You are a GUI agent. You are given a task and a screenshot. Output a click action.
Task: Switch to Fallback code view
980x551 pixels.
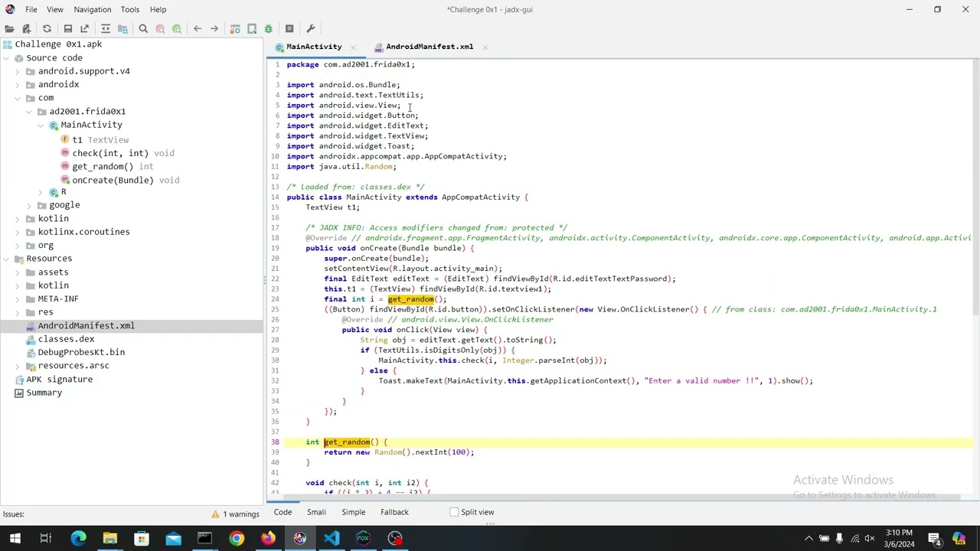pyautogui.click(x=394, y=512)
